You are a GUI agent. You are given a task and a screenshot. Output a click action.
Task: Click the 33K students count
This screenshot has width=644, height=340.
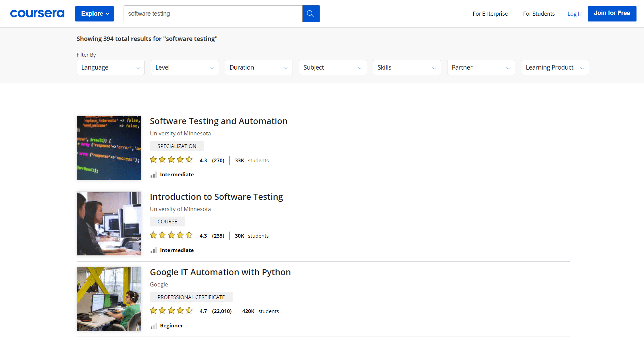click(x=252, y=160)
